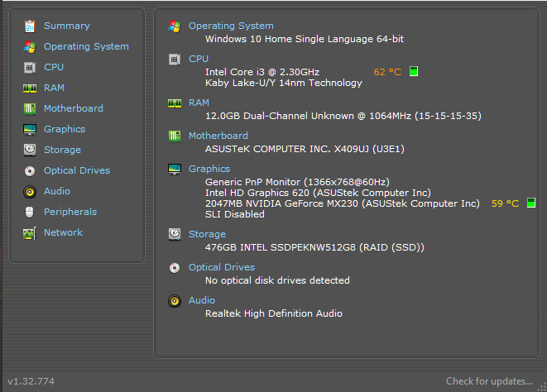This screenshot has height=392, width=547.
Task: Click NVIDIA GeForce MX230 text line
Action: pos(343,203)
